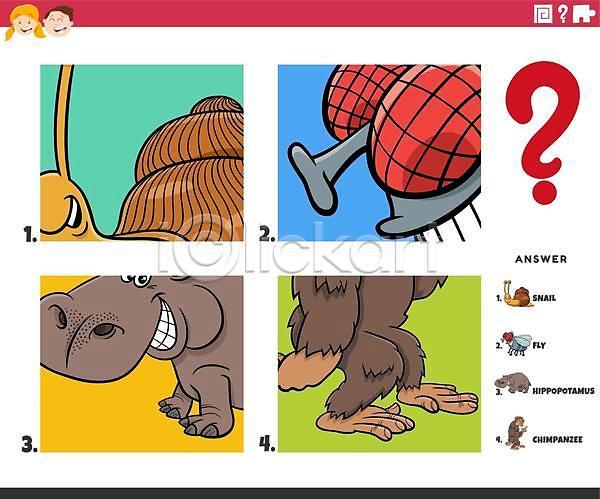
Task: Click the CHIMPANZEE answer label
Action: click(x=558, y=439)
